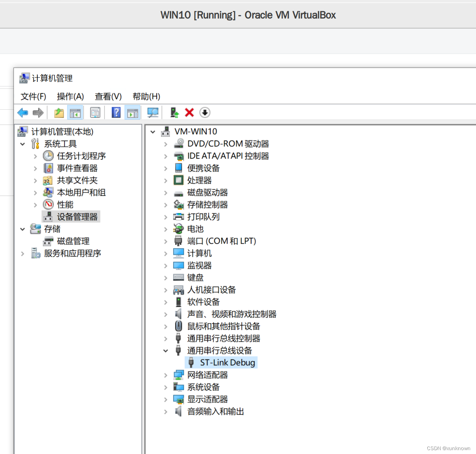Select 计算机管理(本地) root item

click(62, 132)
